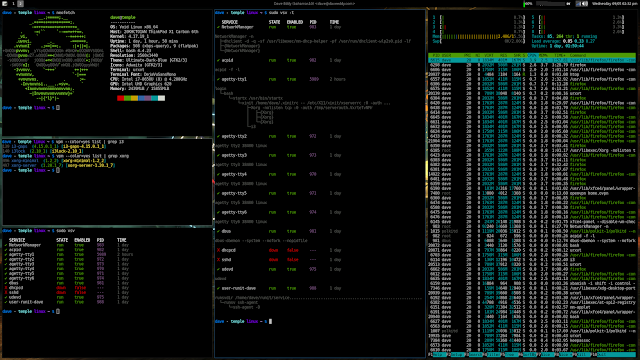The width and height of the screenshot is (640, 360).
Task: Sort htop by the VIRT column header
Action: 489,55
